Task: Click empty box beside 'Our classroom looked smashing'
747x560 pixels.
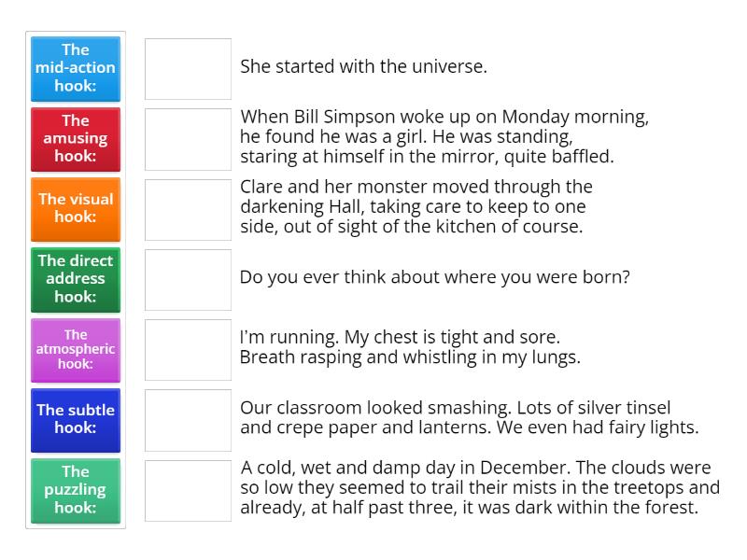Action: click(x=188, y=420)
